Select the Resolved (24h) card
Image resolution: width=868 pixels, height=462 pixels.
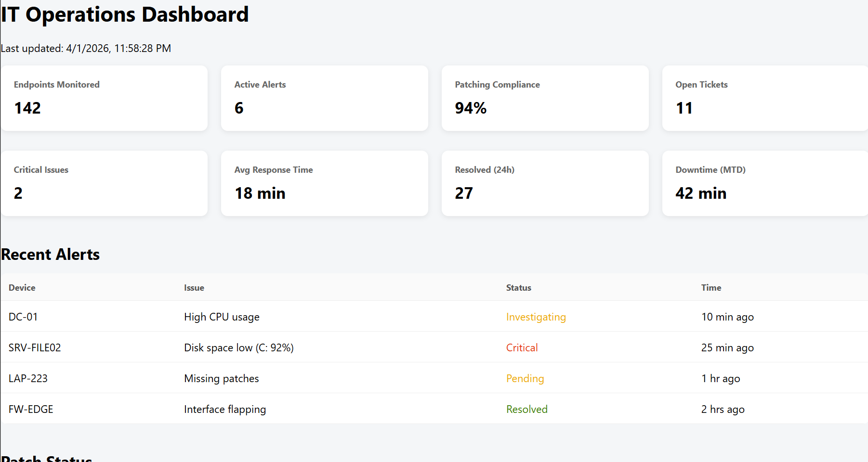pos(544,183)
